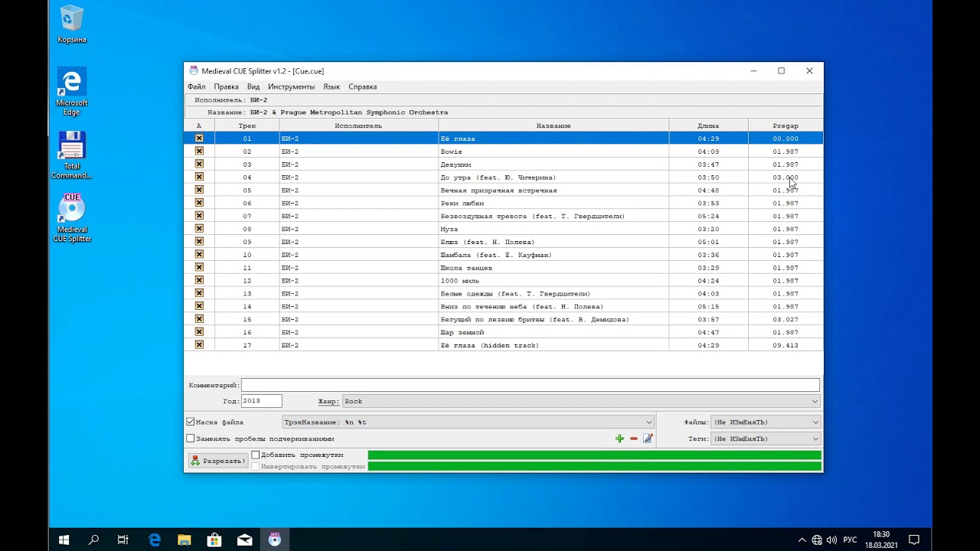This screenshot has height=551, width=980.
Task: Click the lower green progress bar
Action: (x=594, y=466)
